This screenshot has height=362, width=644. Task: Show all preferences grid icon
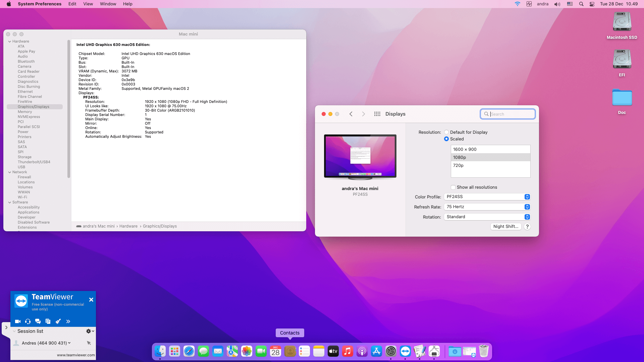pyautogui.click(x=377, y=114)
